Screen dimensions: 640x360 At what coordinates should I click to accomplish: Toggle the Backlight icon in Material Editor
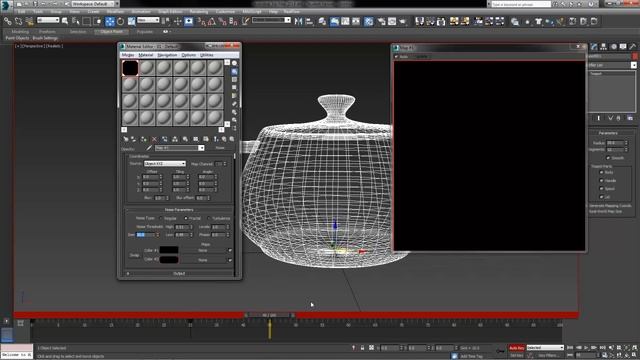point(234,71)
